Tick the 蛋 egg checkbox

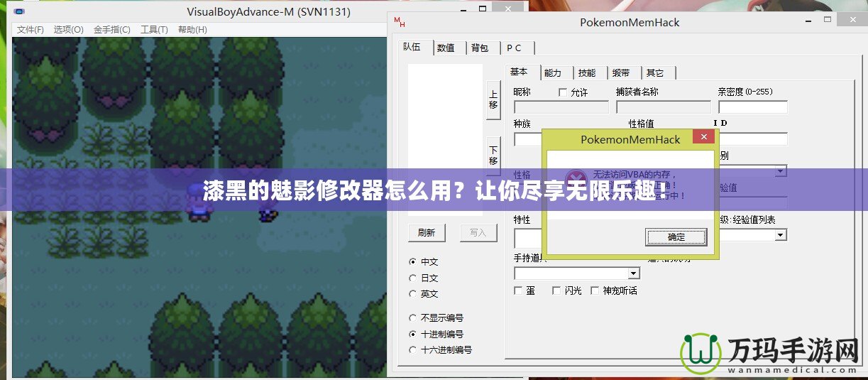[519, 291]
